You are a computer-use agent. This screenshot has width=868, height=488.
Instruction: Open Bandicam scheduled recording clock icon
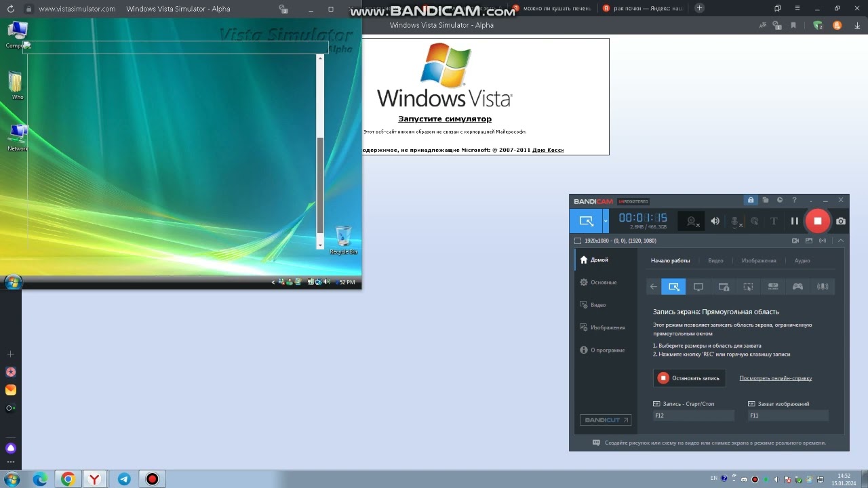pos(780,200)
